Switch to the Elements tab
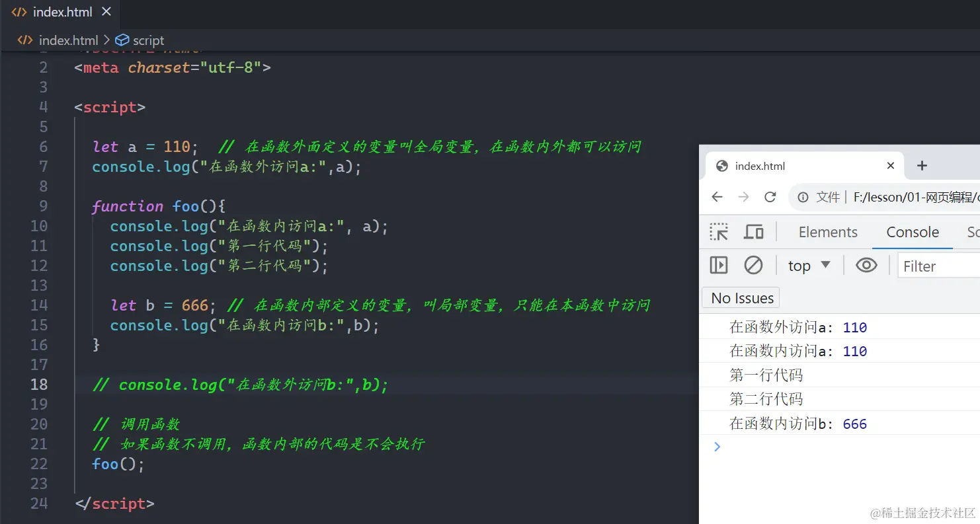 pyautogui.click(x=828, y=232)
